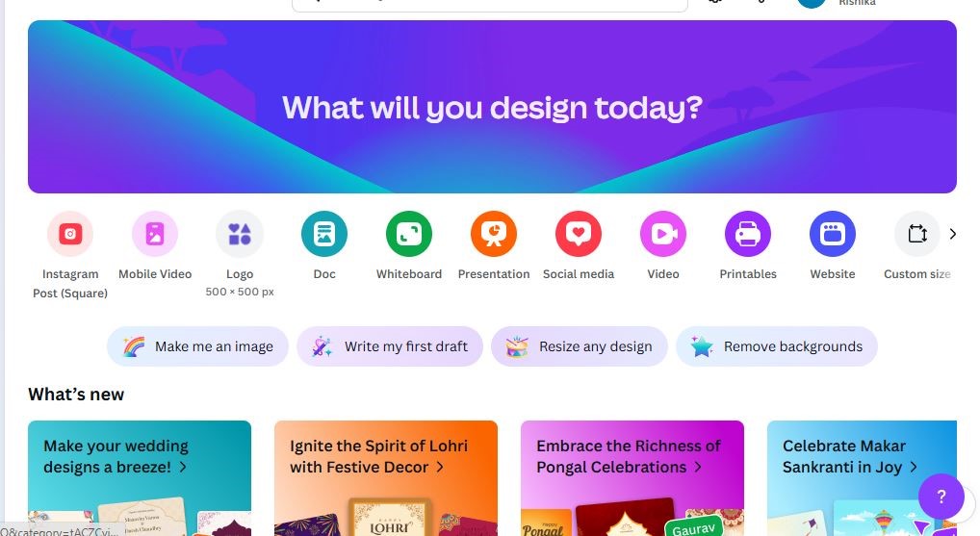Expand the Lohri Festive Decor arrow
The width and height of the screenshot is (980, 536).
440,467
